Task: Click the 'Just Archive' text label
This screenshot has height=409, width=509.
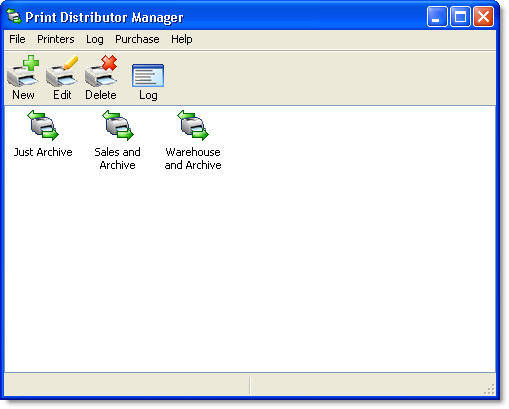Action: 43,152
